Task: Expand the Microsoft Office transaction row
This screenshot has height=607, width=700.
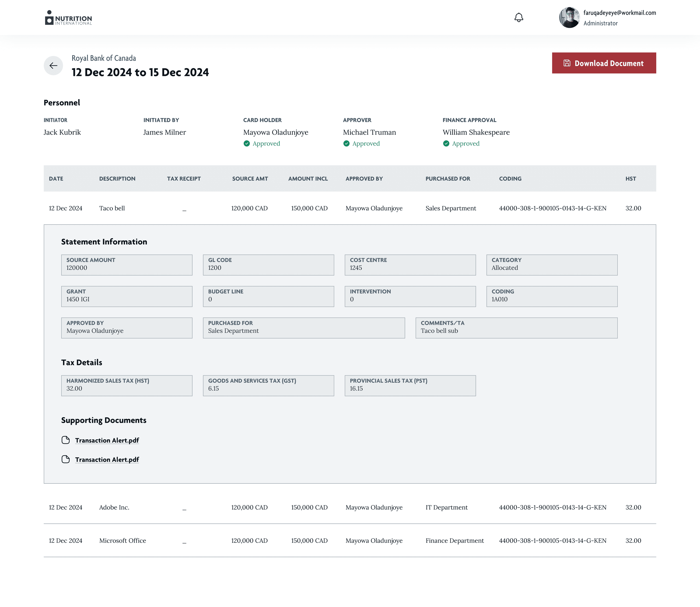Action: pyautogui.click(x=350, y=541)
